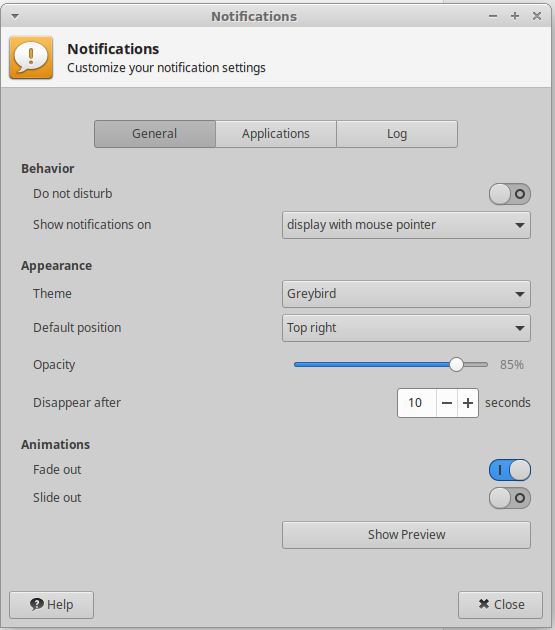555x630 pixels.
Task: Decrease Disappear after with minus button
Action: (447, 403)
